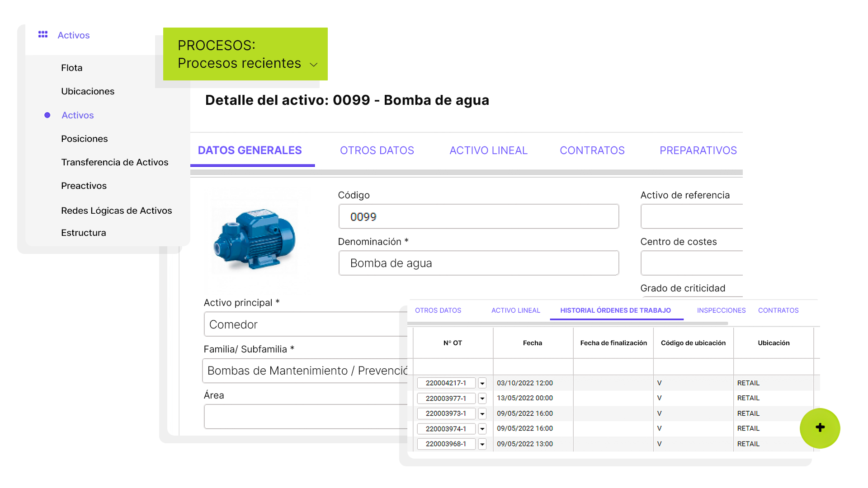Expand the Procesos recientes dropdown
The height and width of the screenshot is (488, 868).
pos(314,65)
